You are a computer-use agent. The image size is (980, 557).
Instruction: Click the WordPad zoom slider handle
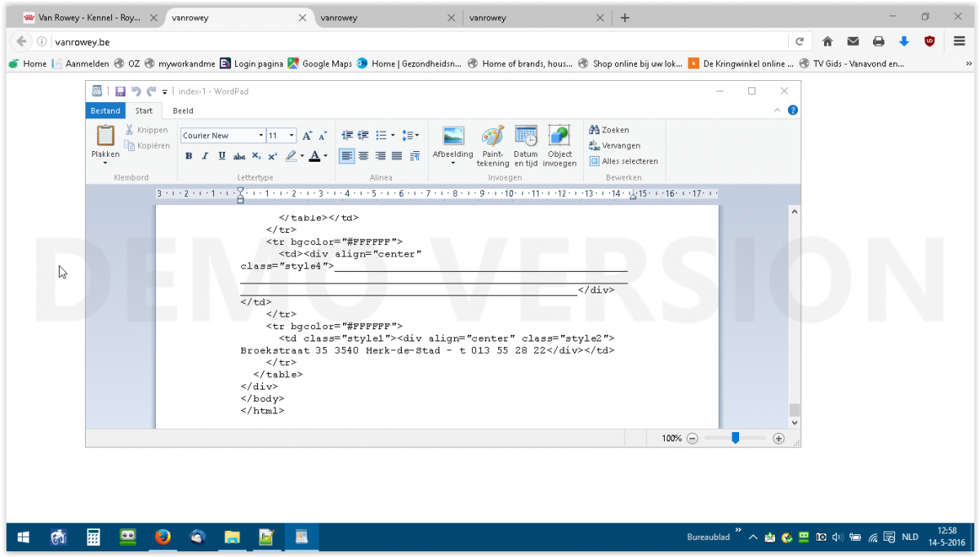[735, 439]
